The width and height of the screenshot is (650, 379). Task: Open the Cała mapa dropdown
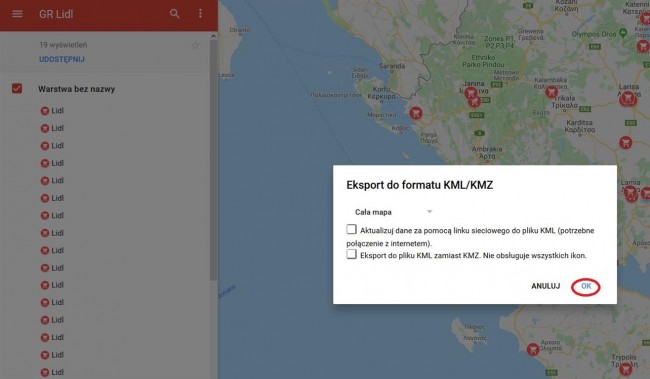pos(391,212)
